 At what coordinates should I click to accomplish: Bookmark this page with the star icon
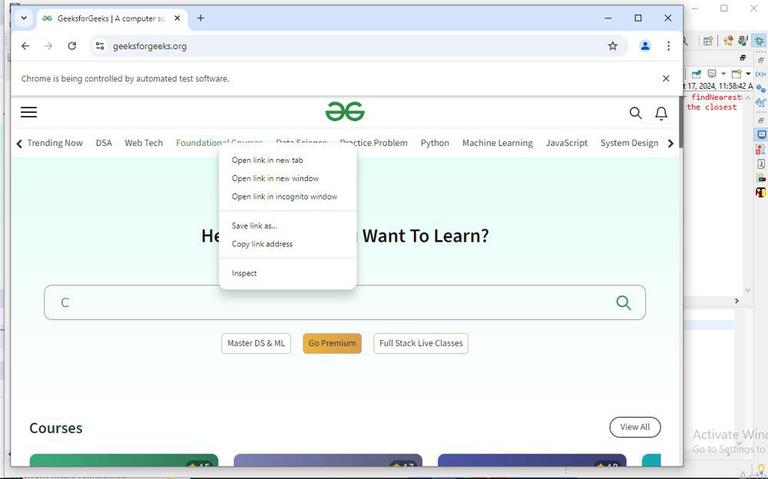[x=613, y=46]
